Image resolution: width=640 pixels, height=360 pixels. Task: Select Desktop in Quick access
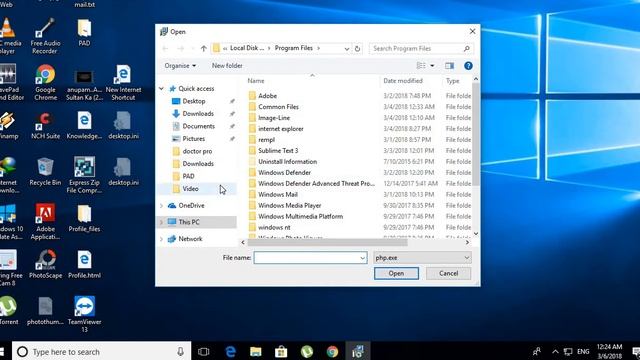[193, 101]
